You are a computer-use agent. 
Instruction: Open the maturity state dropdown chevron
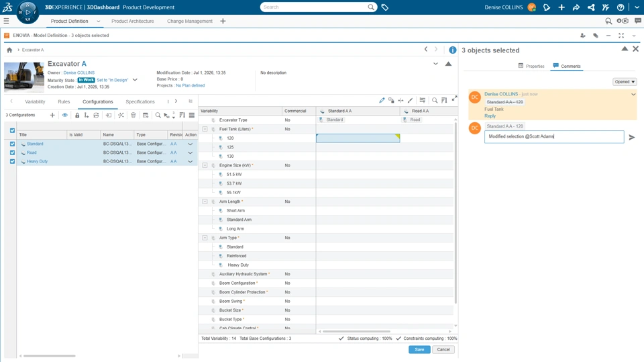(x=135, y=80)
